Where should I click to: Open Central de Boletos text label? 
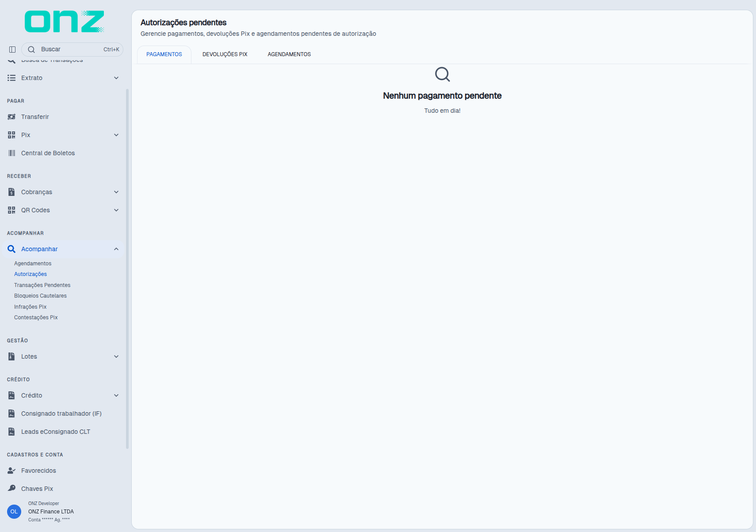(48, 153)
